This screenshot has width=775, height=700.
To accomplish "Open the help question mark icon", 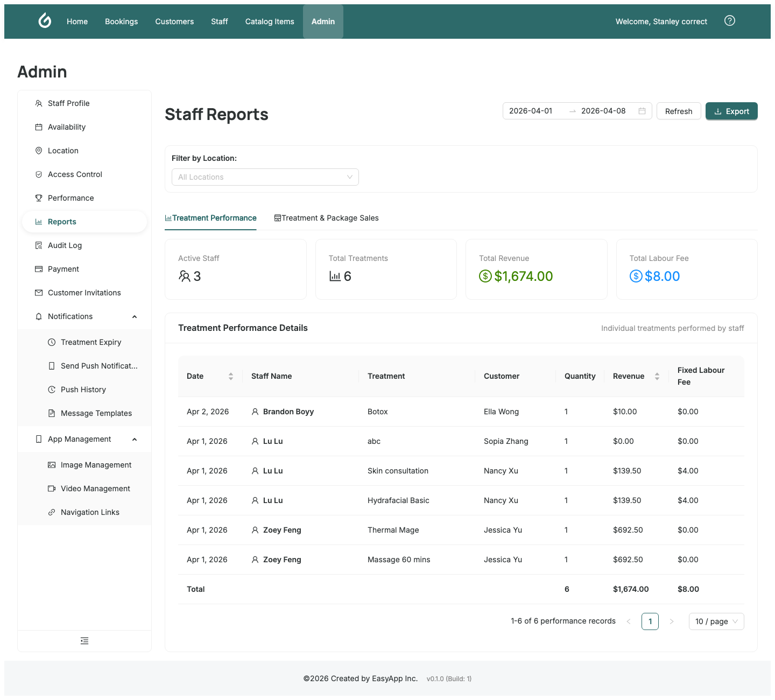I will point(730,20).
